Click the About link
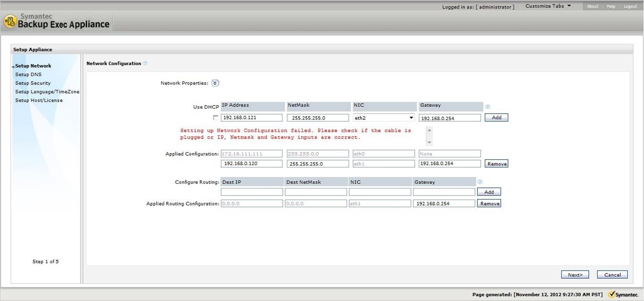 592,7
